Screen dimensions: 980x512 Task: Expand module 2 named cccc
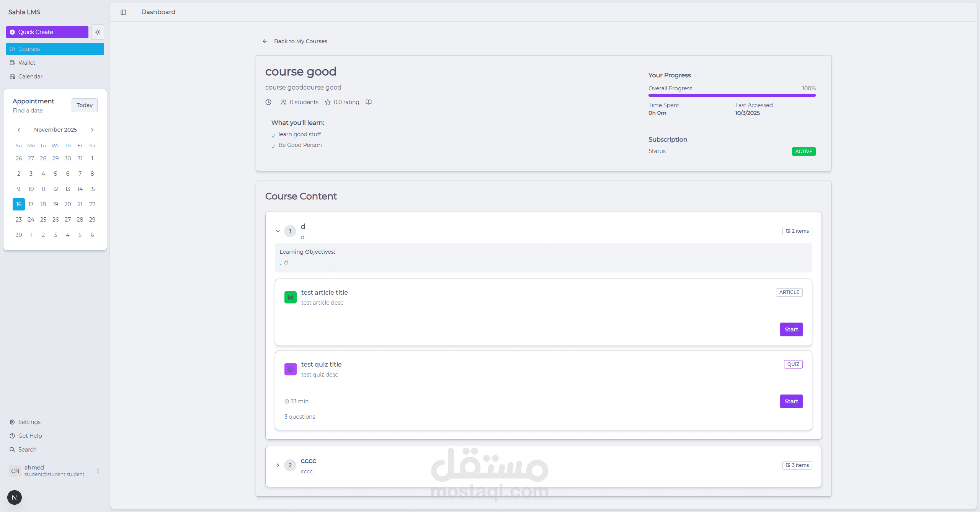click(x=278, y=465)
